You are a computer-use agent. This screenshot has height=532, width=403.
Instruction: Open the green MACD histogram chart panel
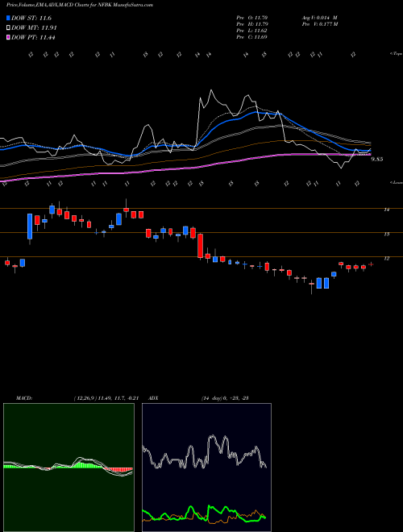(x=69, y=468)
